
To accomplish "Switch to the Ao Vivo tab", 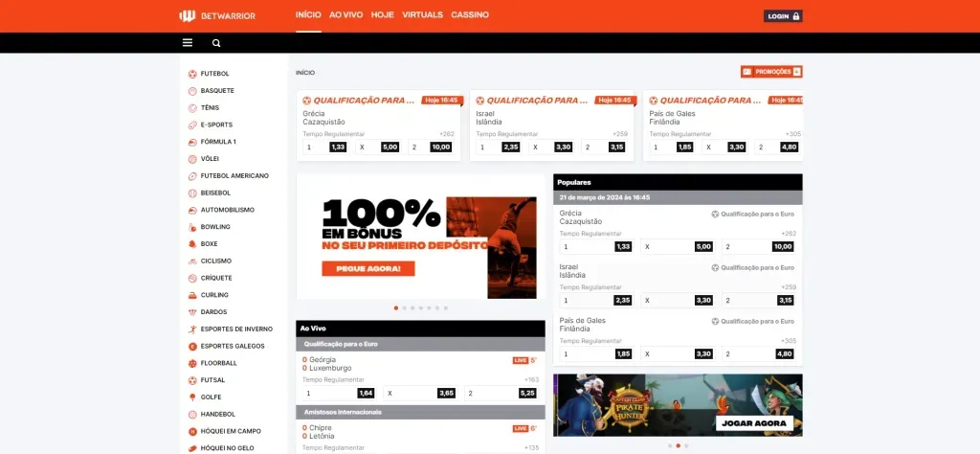I will (x=345, y=15).
